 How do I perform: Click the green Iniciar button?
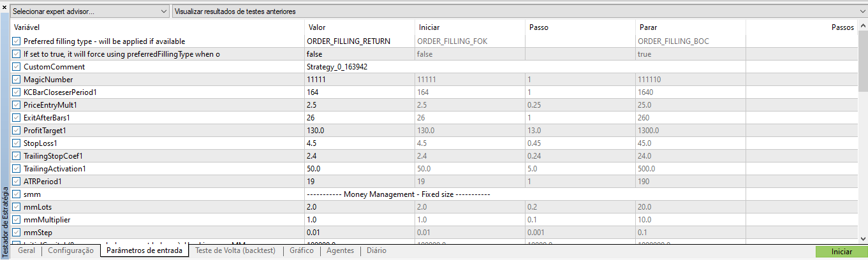tap(841, 252)
